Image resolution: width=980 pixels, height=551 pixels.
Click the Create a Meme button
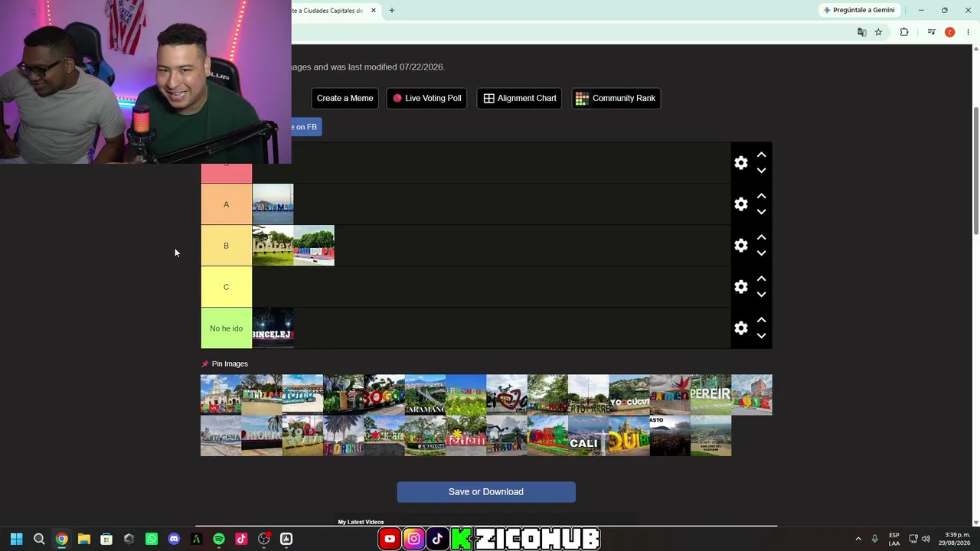345,98
